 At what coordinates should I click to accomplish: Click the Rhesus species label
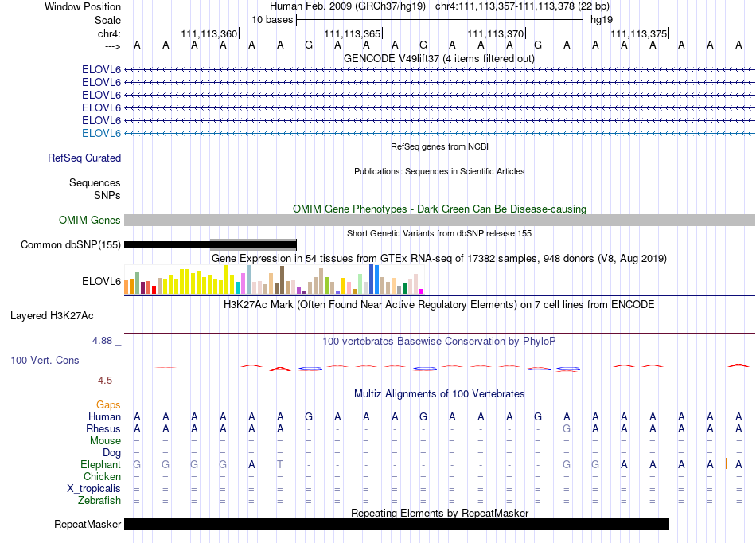point(103,428)
